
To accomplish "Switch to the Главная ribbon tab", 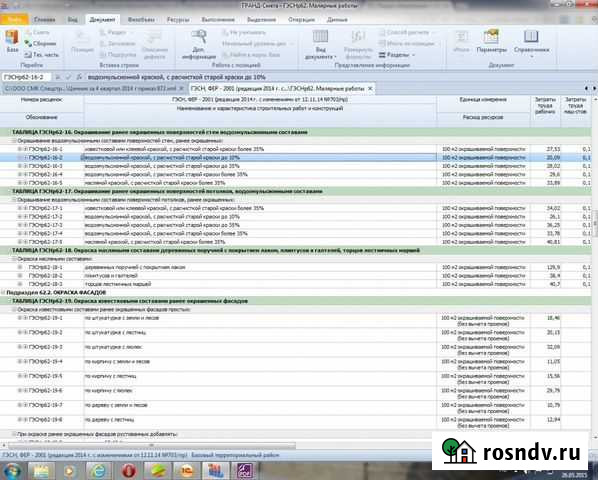I will click(x=44, y=19).
